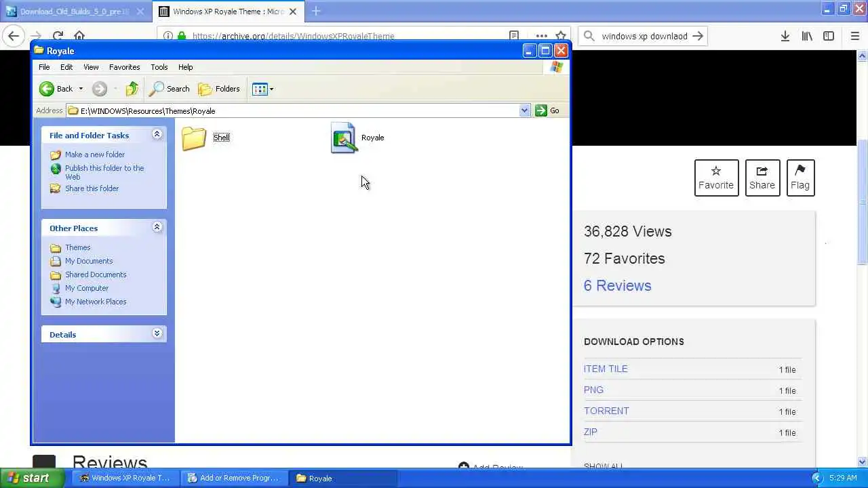Open the My Documents link
This screenshot has width=868, height=488.
[89, 261]
